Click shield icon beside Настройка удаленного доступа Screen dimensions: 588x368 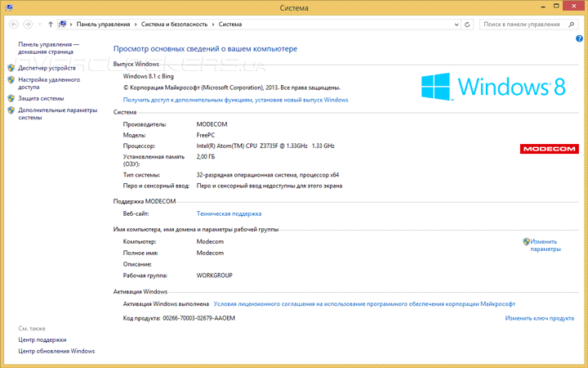(11, 80)
